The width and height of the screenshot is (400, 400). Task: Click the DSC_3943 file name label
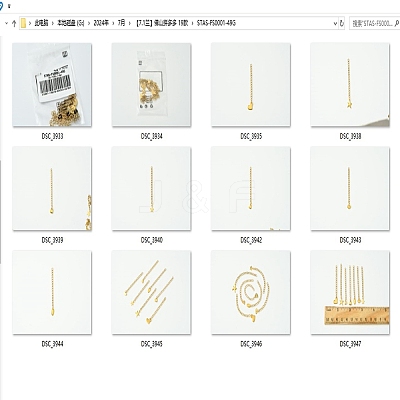(x=350, y=240)
